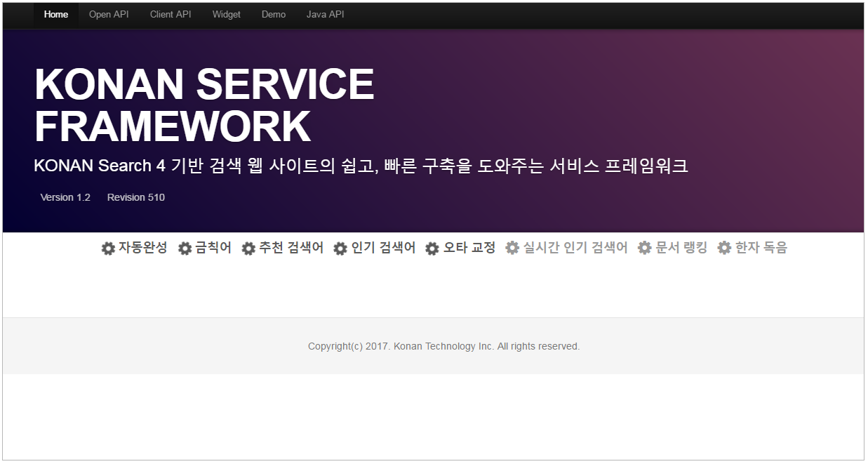Select Widget in top navigation
This screenshot has height=464, width=868.
coord(227,15)
